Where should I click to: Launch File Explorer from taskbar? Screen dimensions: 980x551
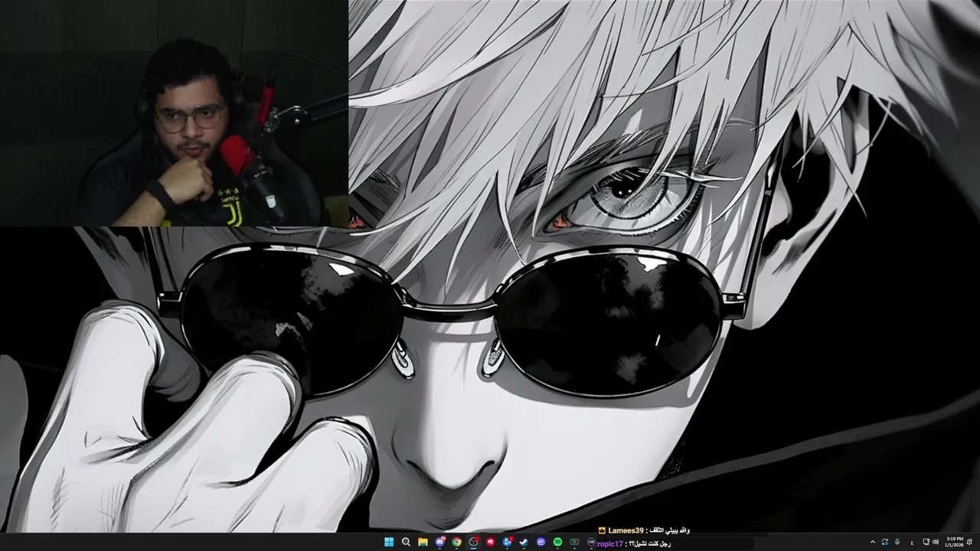423,542
